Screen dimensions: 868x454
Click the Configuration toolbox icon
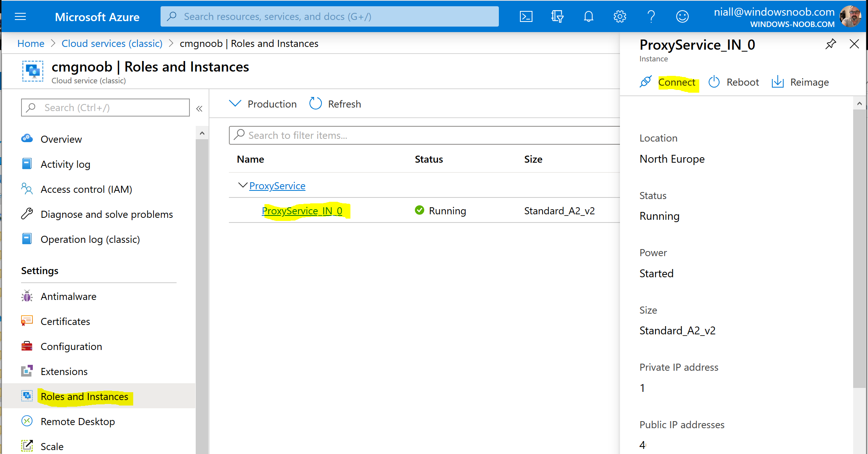tap(27, 346)
